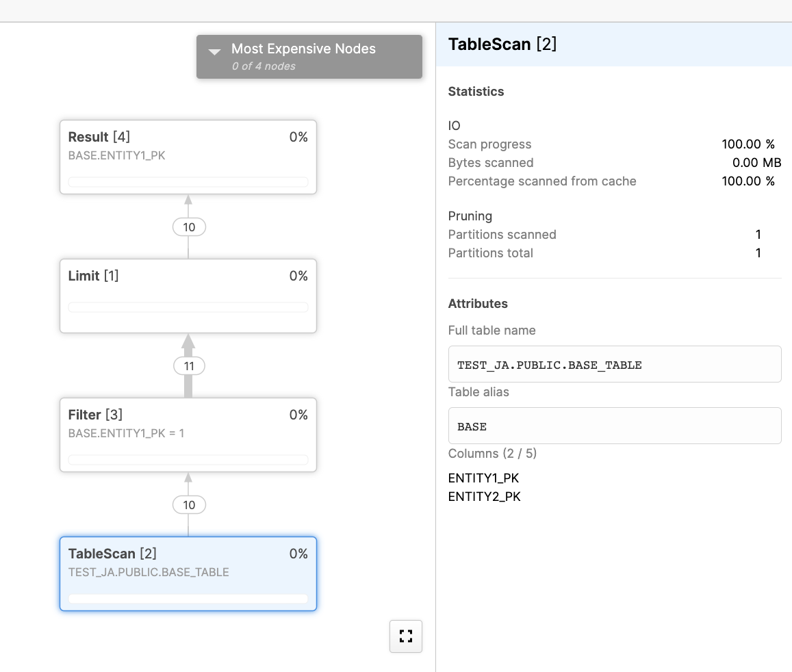Click the Attributes section heading
The height and width of the screenshot is (672, 792).
pos(478,304)
